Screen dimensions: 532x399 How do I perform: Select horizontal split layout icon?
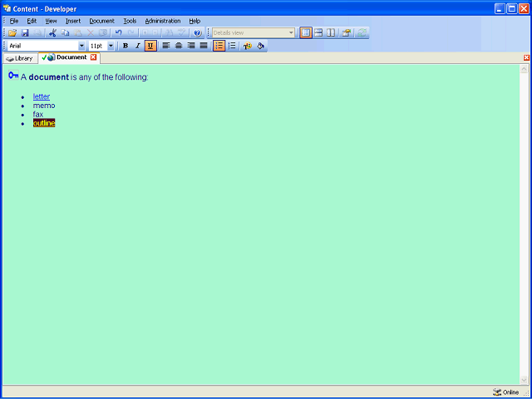318,33
